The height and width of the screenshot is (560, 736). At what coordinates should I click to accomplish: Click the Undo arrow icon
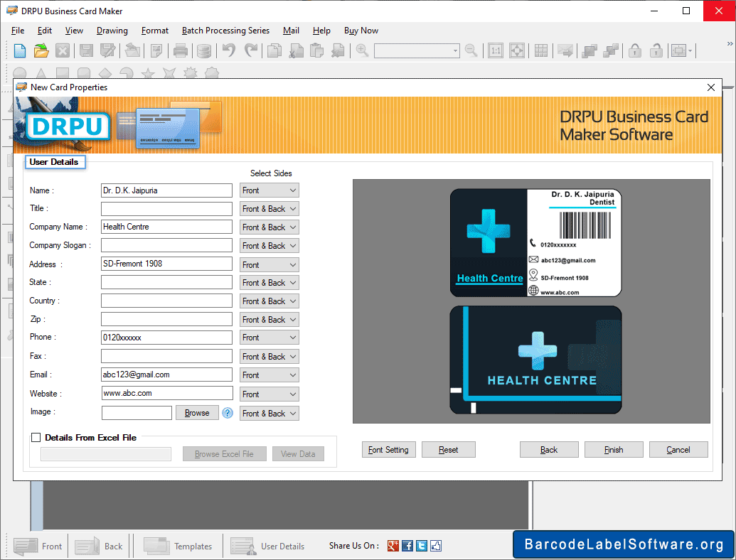point(229,50)
